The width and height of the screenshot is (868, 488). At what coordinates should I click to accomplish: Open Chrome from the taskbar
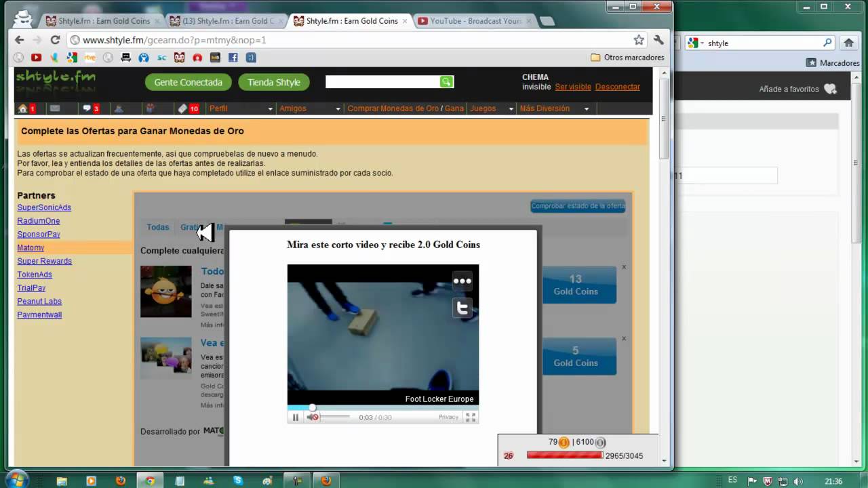point(150,481)
